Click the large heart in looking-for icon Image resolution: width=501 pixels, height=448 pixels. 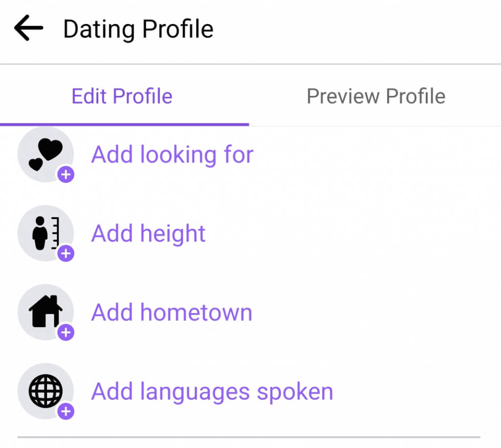click(x=51, y=149)
